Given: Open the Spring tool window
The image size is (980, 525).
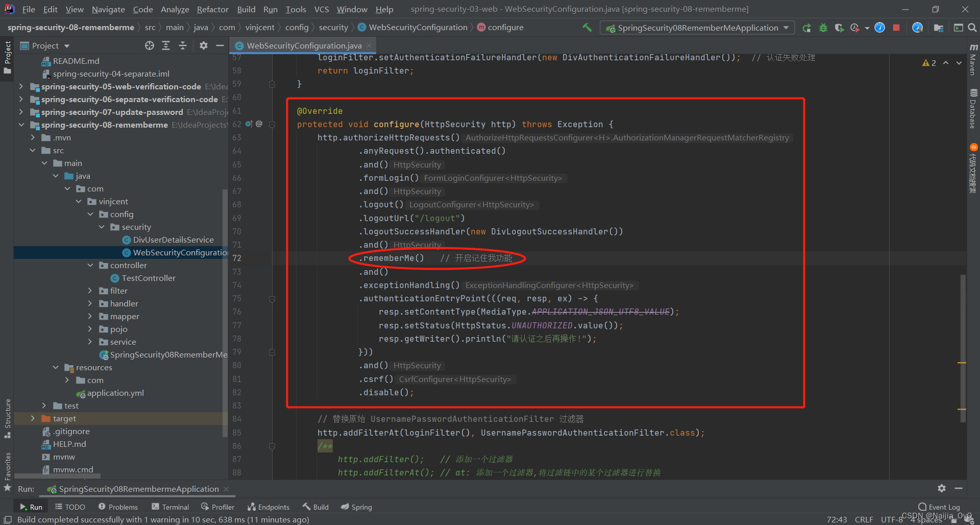Looking at the screenshot, I should click(356, 507).
